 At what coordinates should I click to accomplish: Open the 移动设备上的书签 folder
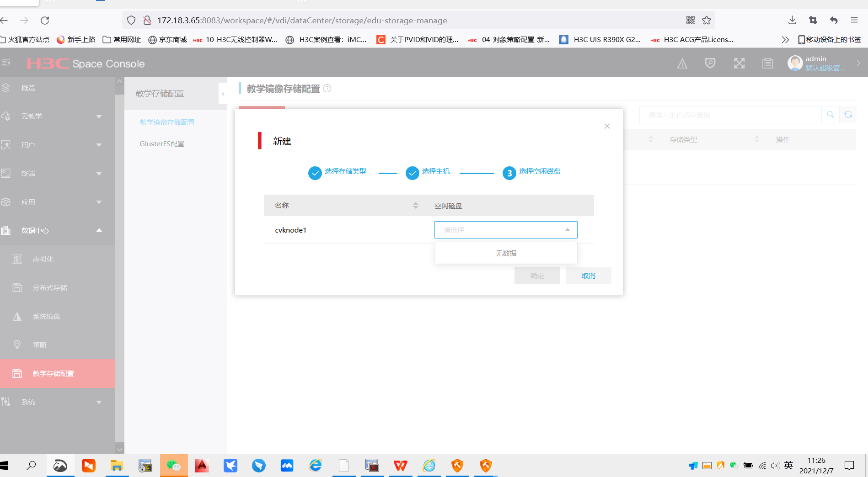click(x=830, y=40)
